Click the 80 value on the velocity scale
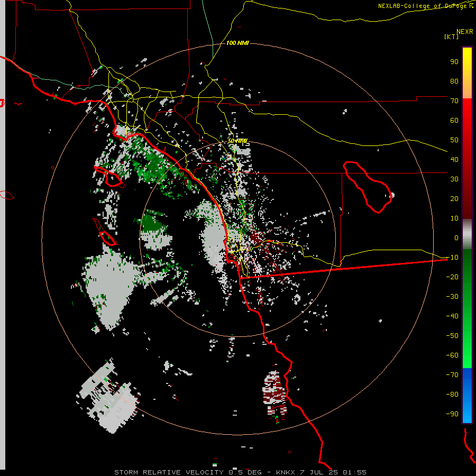Image resolution: width=476 pixels, height=476 pixels. click(x=454, y=81)
